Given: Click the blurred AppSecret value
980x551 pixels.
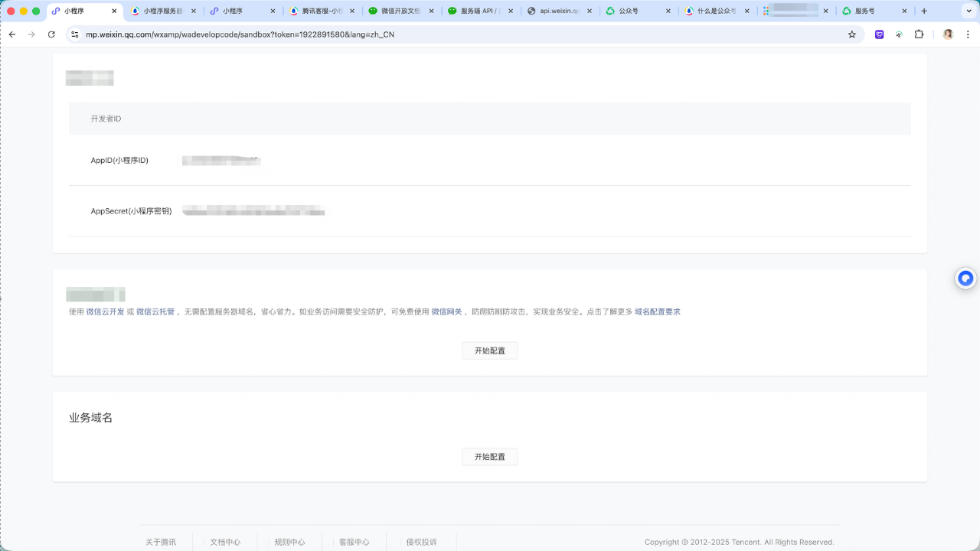Looking at the screenshot, I should tap(253, 210).
